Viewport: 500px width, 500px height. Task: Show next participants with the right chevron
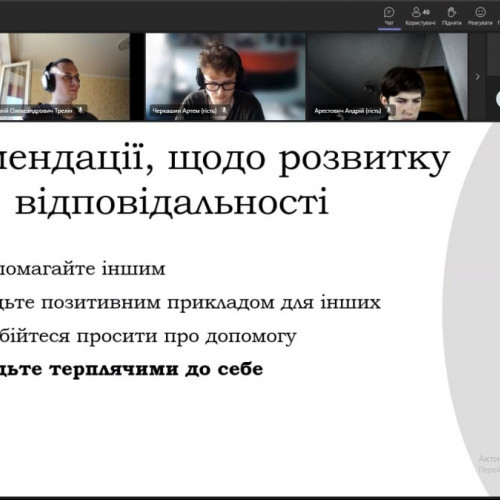click(477, 77)
